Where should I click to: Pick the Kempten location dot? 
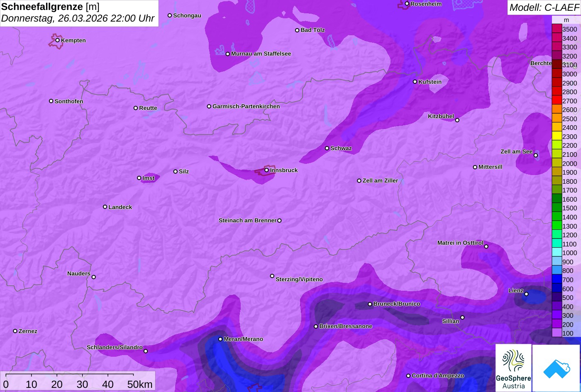click(58, 40)
